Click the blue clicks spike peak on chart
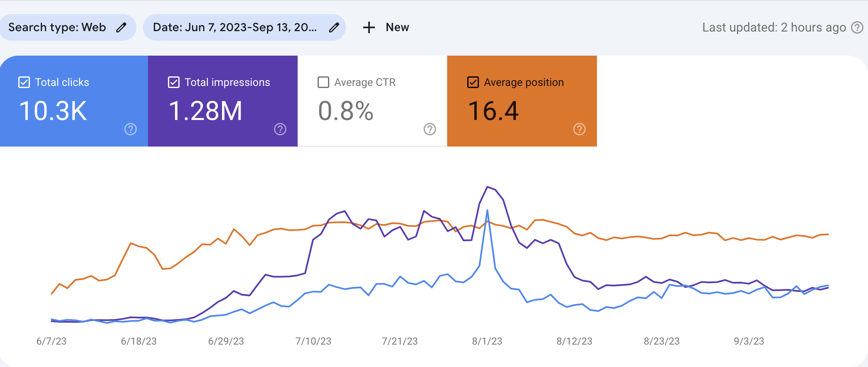This screenshot has height=367, width=868. [x=487, y=210]
